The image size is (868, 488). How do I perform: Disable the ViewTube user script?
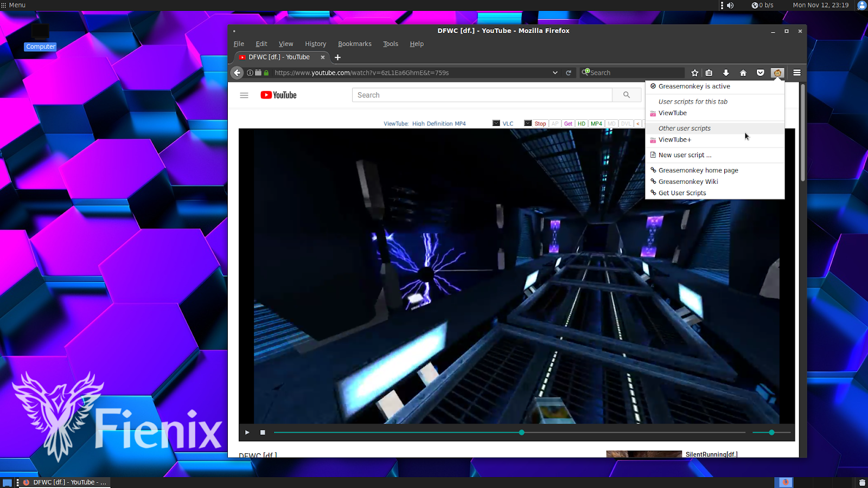click(673, 113)
